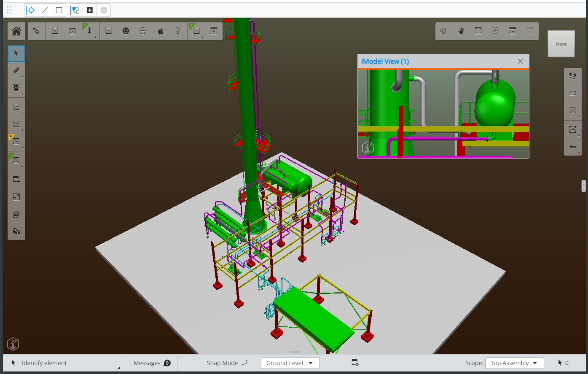Image resolution: width=588 pixels, height=374 pixels.
Task: Click the Snap Mode indicator
Action: coord(228,363)
